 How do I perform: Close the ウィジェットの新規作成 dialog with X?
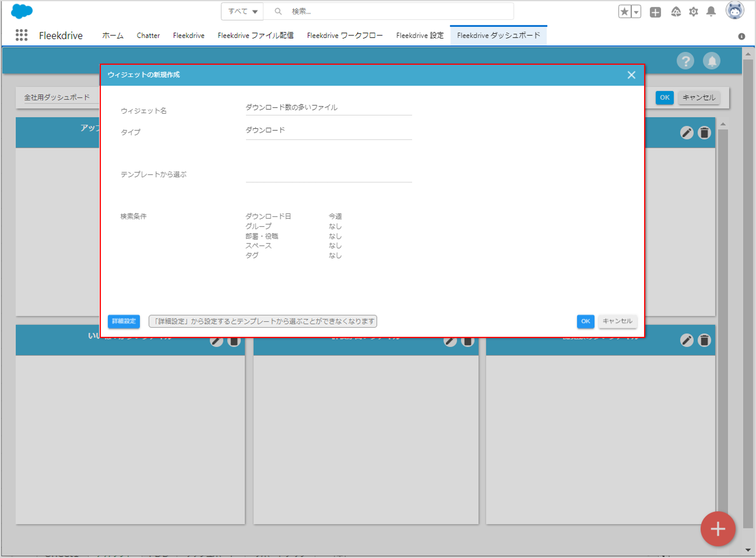(631, 75)
